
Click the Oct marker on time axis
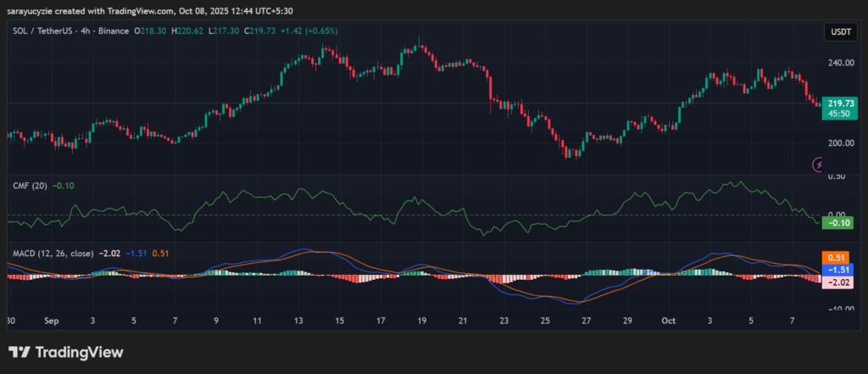click(668, 321)
